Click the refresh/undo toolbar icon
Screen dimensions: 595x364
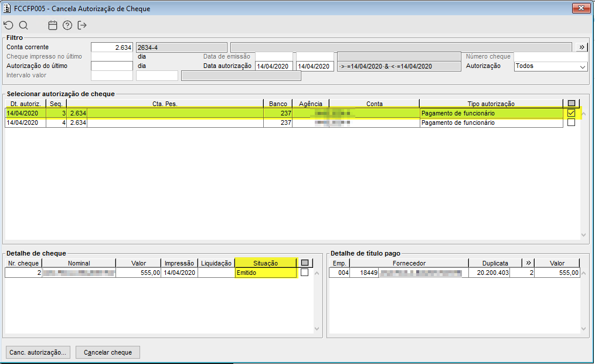tap(8, 25)
